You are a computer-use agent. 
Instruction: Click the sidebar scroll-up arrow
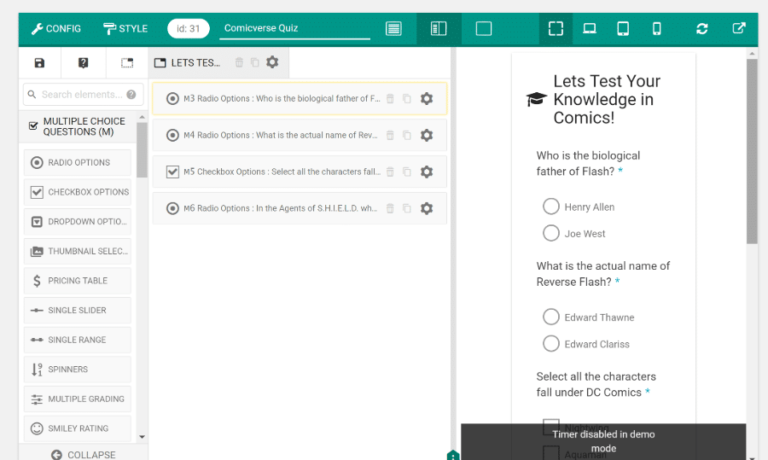[142, 118]
